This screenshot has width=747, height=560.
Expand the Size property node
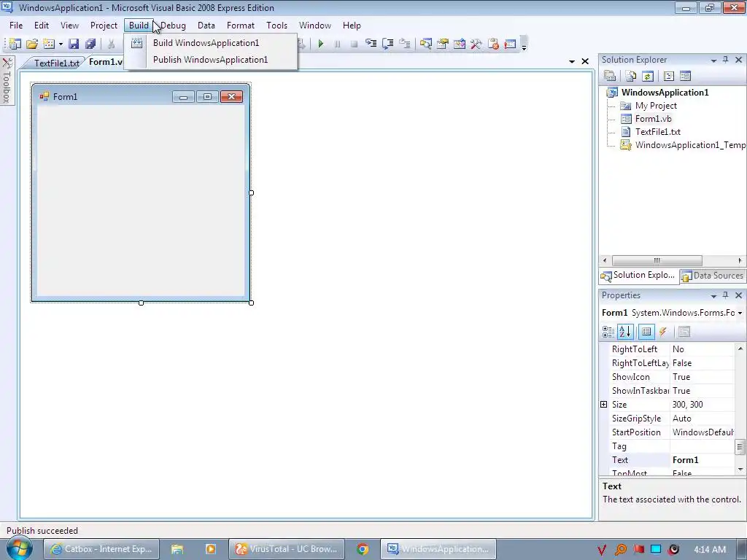tap(603, 404)
